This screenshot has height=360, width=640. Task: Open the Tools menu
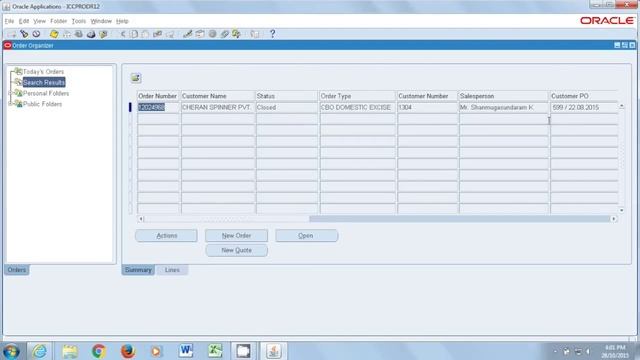(79, 21)
